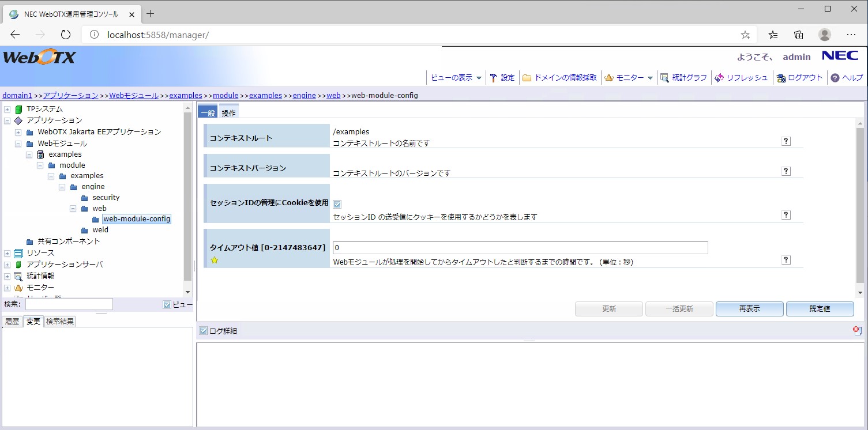Uncheck セッションIDの管理にCookieを使用
Screen dimensions: 868x430
coord(337,203)
